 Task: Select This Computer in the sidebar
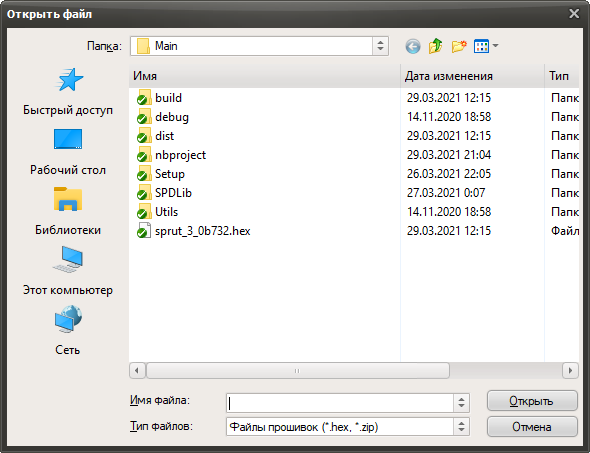point(68,271)
